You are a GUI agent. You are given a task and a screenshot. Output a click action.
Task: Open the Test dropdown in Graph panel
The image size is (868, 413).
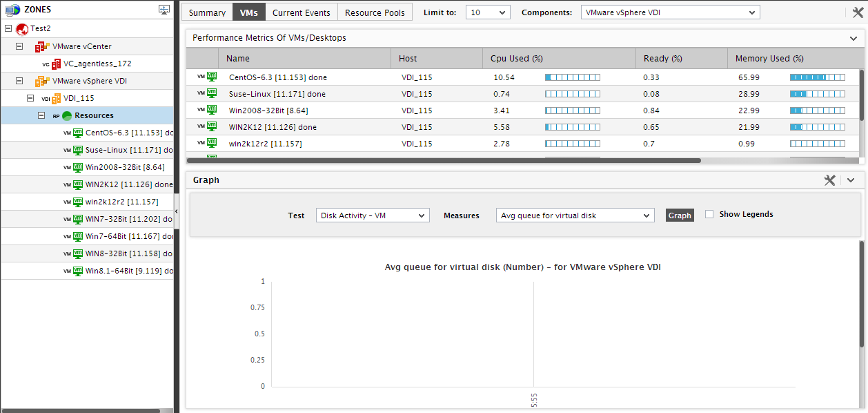(373, 215)
